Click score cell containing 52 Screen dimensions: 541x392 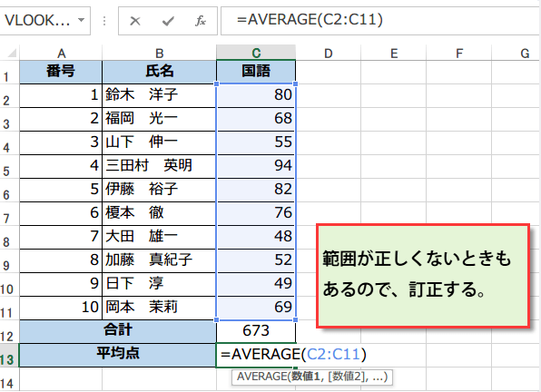tap(256, 261)
